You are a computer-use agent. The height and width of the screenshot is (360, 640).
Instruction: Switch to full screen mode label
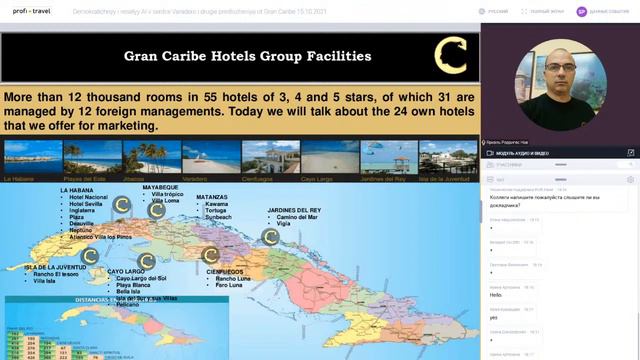point(547,11)
